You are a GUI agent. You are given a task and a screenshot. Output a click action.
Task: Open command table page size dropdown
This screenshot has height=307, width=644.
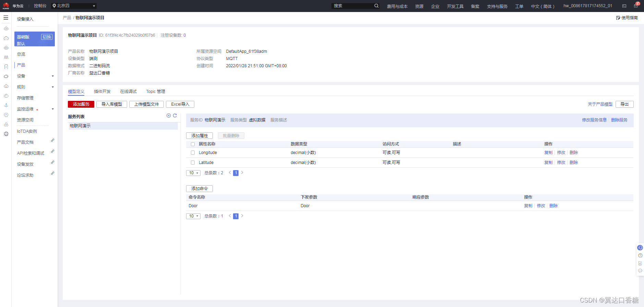pyautogui.click(x=193, y=216)
